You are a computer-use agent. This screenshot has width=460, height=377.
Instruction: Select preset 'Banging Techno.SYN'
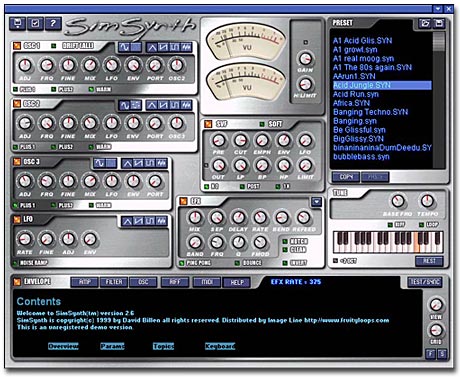click(370, 112)
